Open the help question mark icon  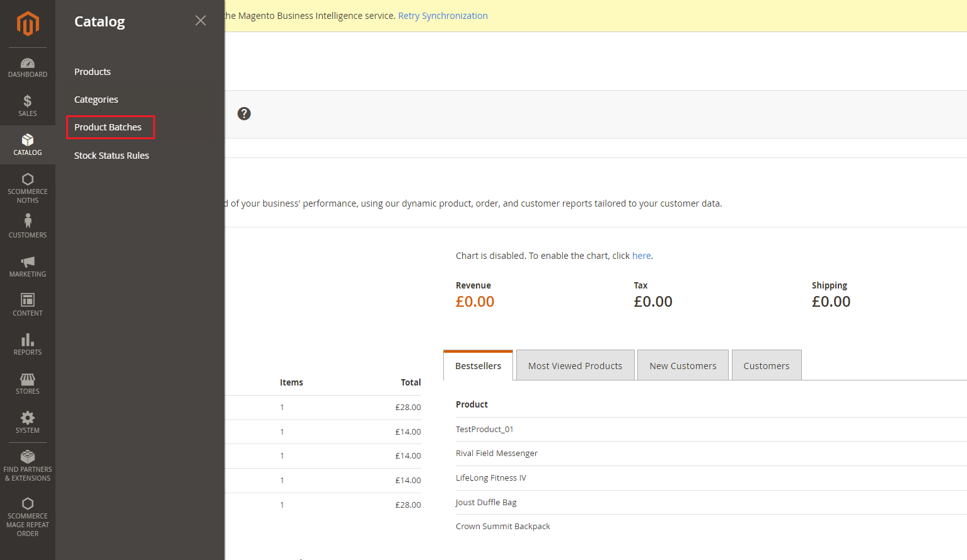pyautogui.click(x=244, y=113)
